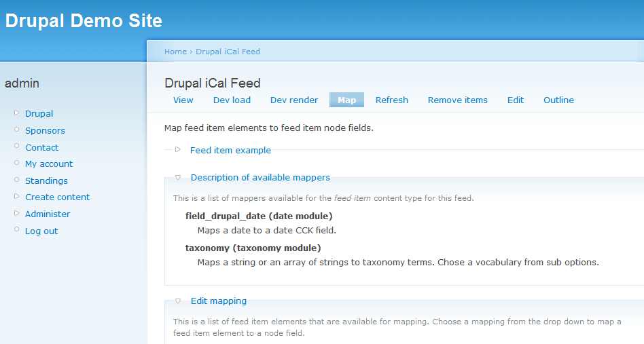Open the Sponsors sidebar link
The width and height of the screenshot is (644, 344).
pos(45,130)
